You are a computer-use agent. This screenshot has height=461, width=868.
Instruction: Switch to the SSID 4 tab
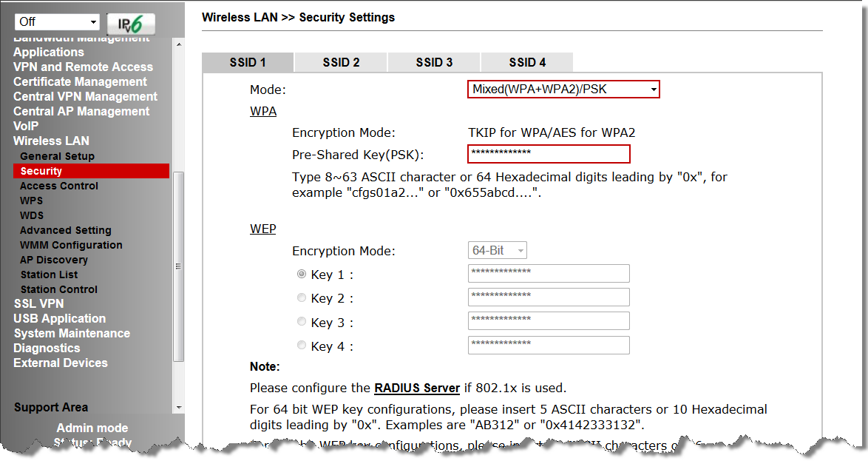point(527,63)
